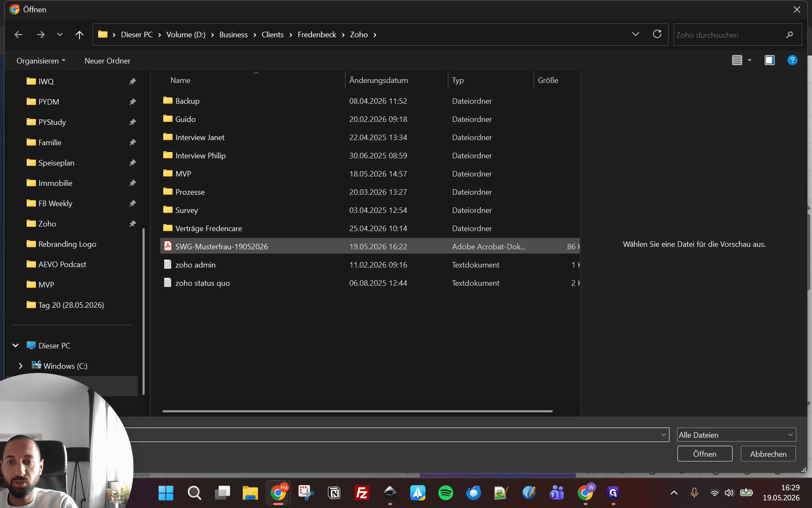
Task: Sort by the Änderungsdatum column header
Action: (x=396, y=80)
